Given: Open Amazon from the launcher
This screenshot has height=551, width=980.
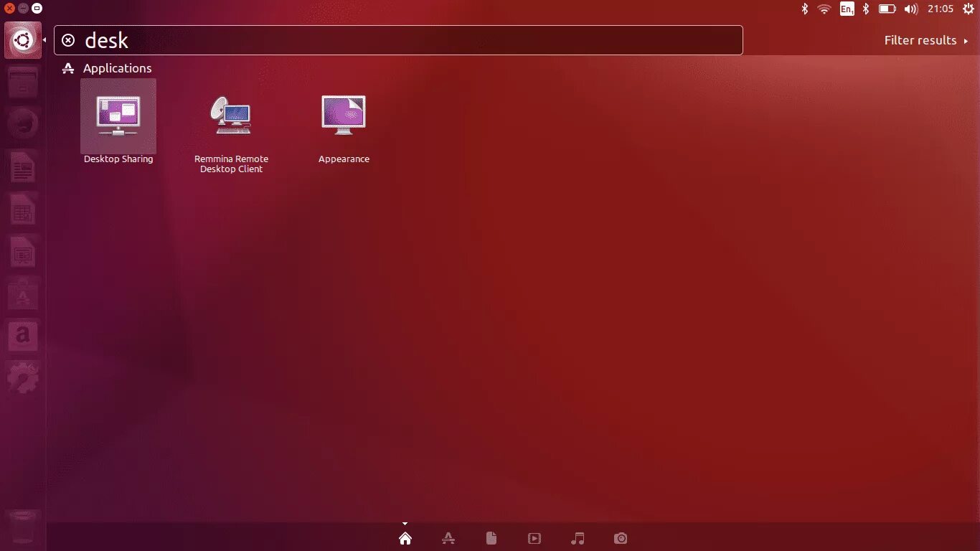Looking at the screenshot, I should tap(23, 335).
